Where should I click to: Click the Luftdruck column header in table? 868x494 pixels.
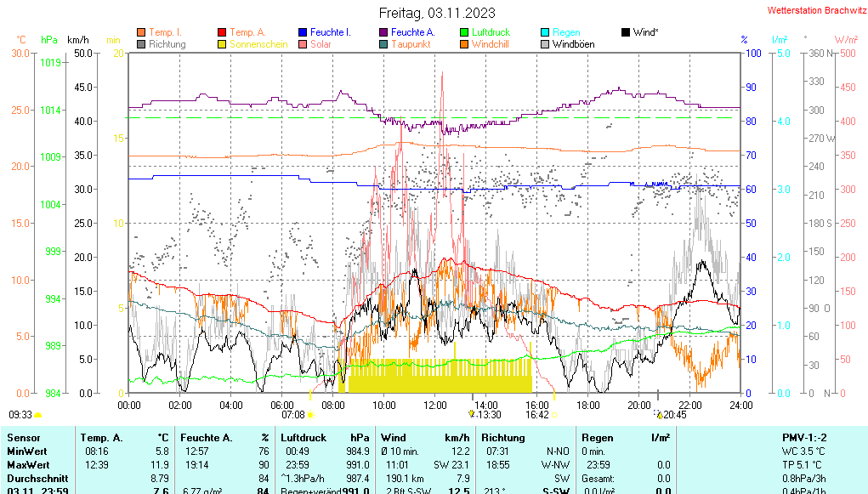click(303, 437)
